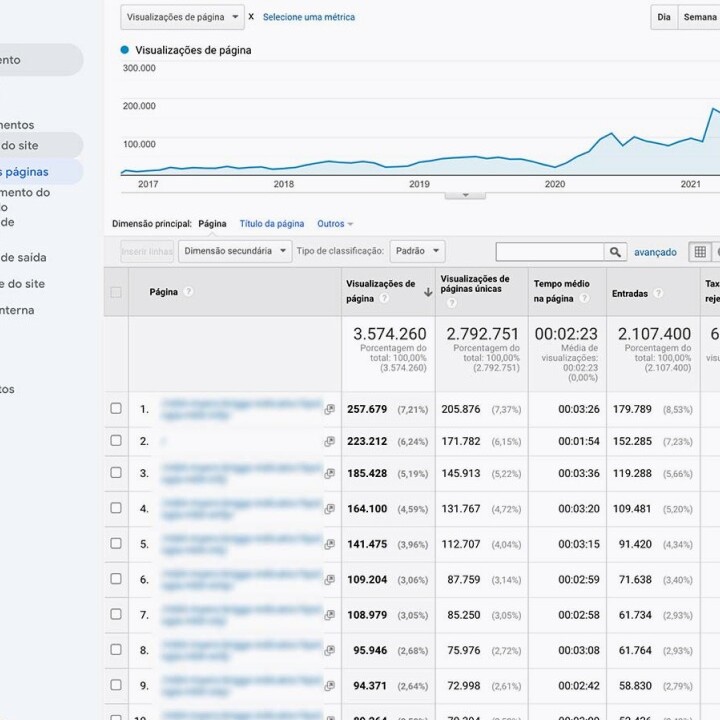720x720 pixels.
Task: Tick the checkbox for row 3
Action: pyautogui.click(x=116, y=472)
